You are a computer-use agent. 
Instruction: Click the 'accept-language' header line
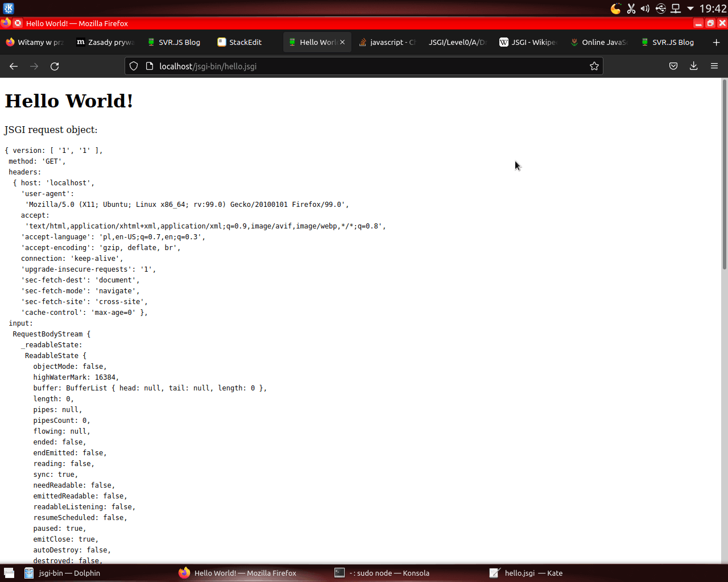click(x=113, y=237)
